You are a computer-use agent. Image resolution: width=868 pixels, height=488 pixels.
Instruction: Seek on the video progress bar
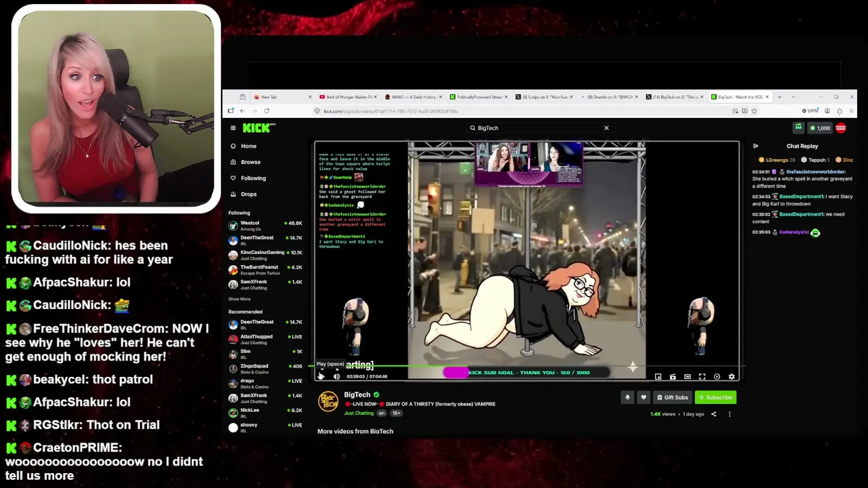click(x=527, y=367)
